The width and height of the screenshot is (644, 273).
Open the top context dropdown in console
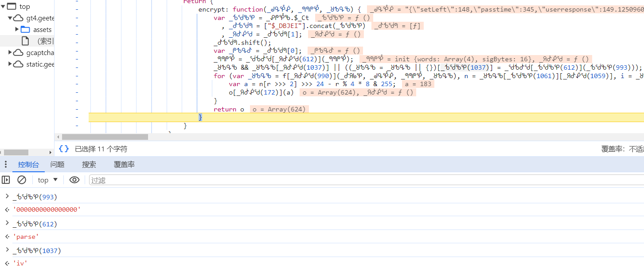tap(48, 180)
